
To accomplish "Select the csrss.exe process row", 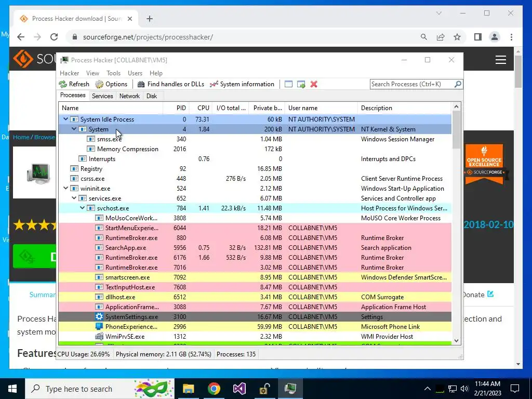I will pyautogui.click(x=255, y=179).
